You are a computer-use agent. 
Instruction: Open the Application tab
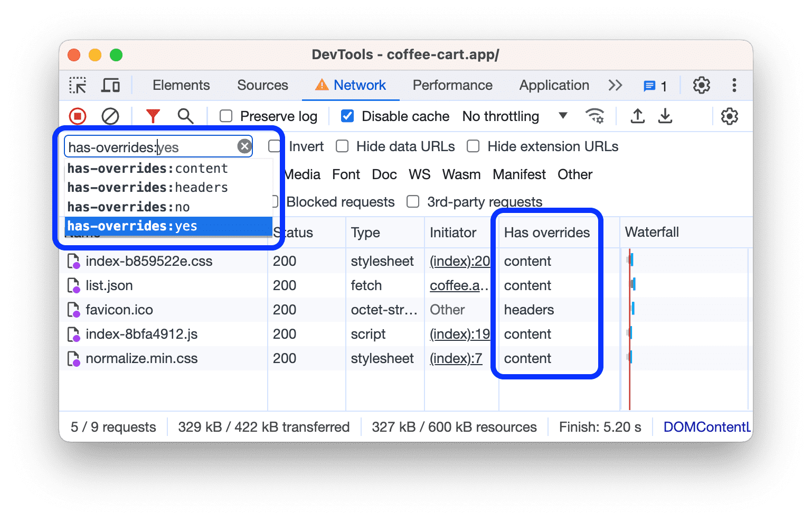554,85
